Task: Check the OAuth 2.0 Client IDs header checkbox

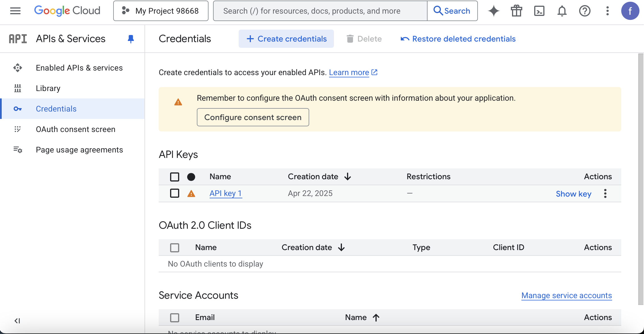Action: (x=174, y=248)
